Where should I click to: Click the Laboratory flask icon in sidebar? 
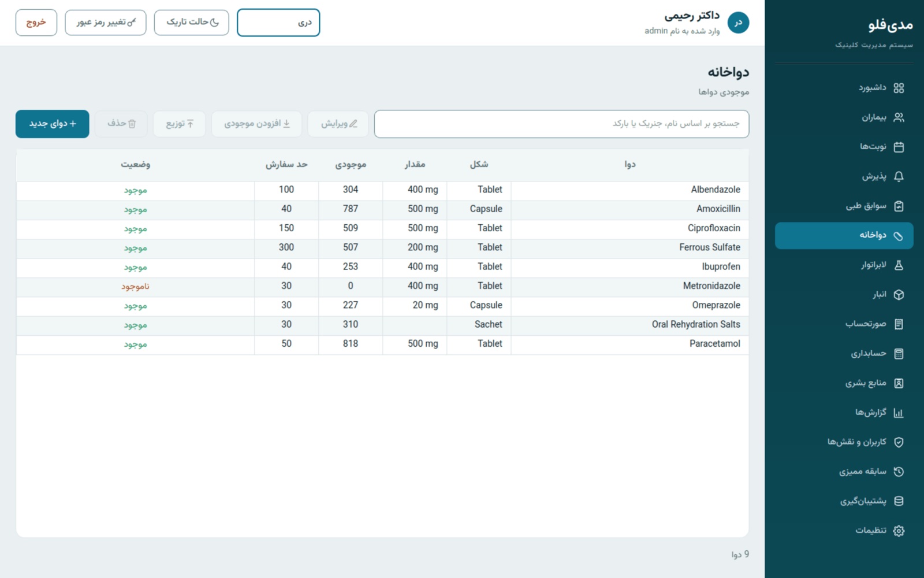click(x=899, y=265)
